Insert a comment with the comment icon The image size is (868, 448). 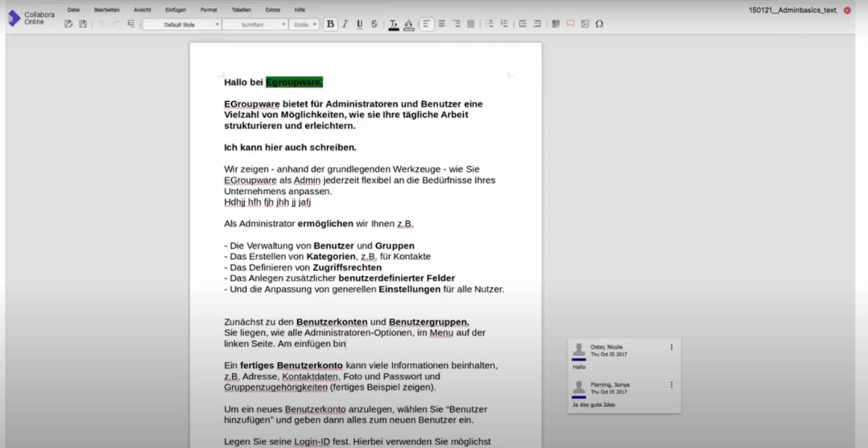point(570,24)
